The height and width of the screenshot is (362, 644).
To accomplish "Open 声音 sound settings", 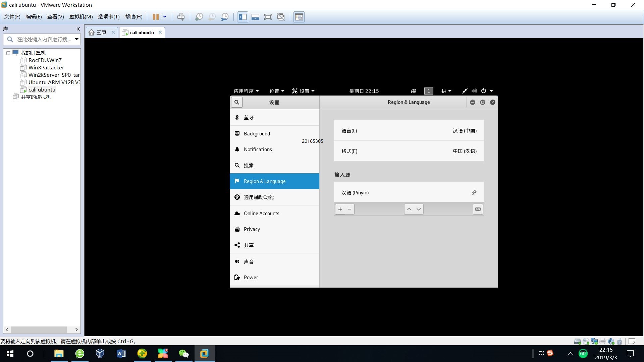I will click(274, 261).
